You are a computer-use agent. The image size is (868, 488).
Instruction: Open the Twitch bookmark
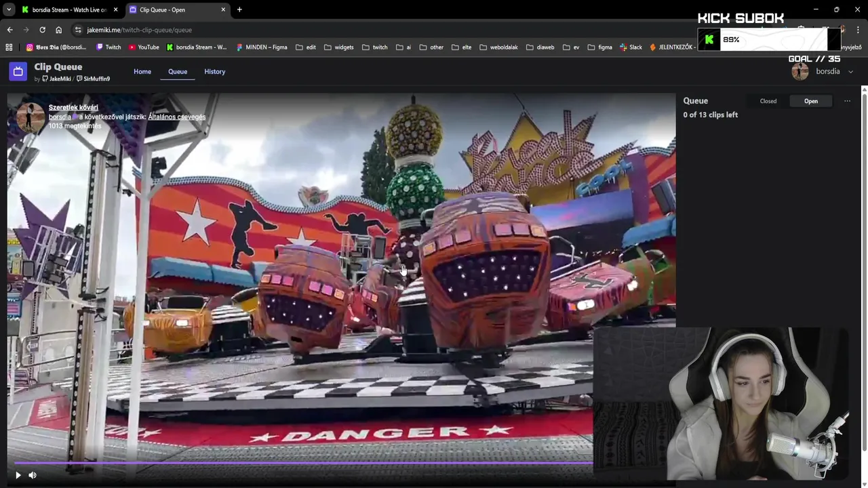(108, 47)
